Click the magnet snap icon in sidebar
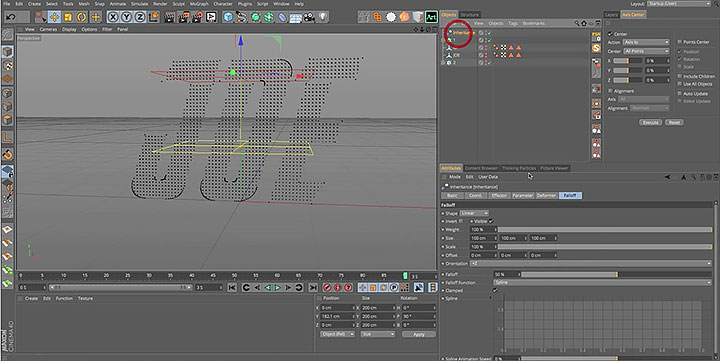The width and height of the screenshot is (720, 361). [7, 155]
